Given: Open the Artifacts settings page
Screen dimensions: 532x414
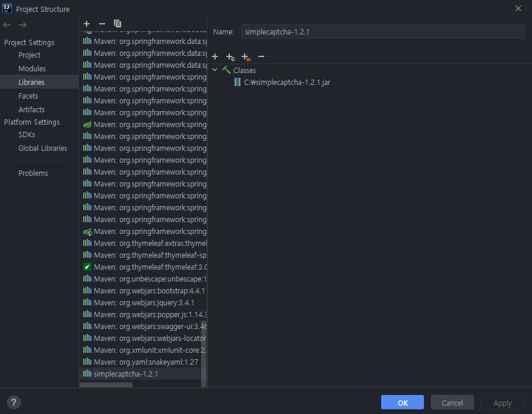Looking at the screenshot, I should (31, 110).
